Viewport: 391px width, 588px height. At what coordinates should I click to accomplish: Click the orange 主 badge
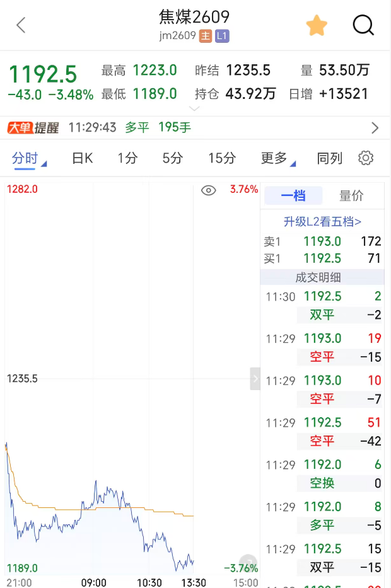pos(205,36)
